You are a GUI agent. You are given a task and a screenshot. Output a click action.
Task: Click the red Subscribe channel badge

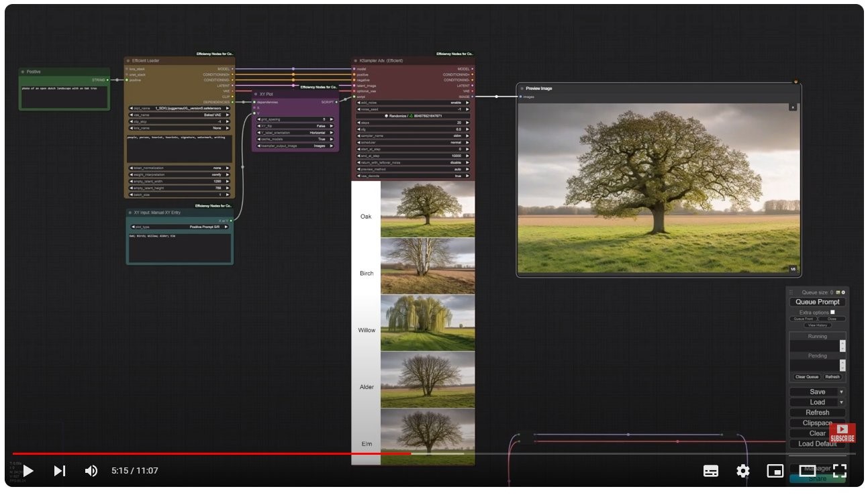(842, 433)
